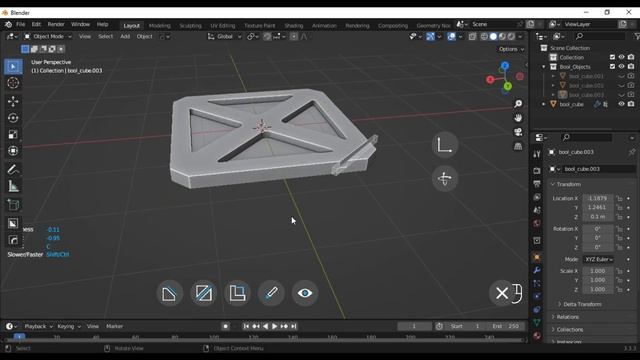
Task: Open the Render menu
Action: 56,24
